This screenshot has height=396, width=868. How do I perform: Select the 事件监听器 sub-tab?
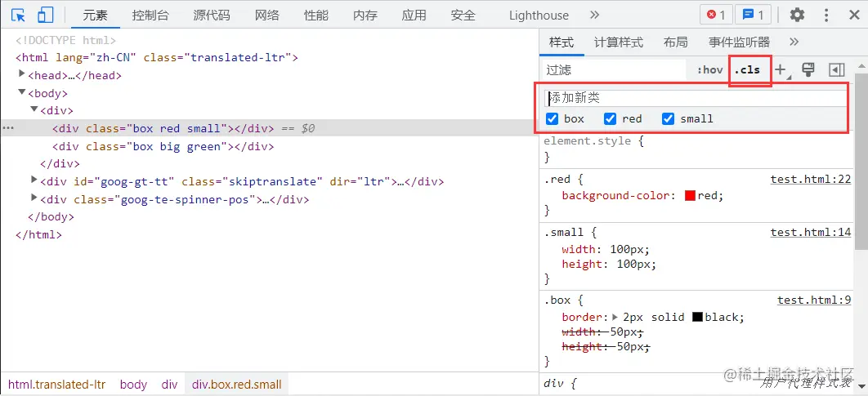click(739, 42)
